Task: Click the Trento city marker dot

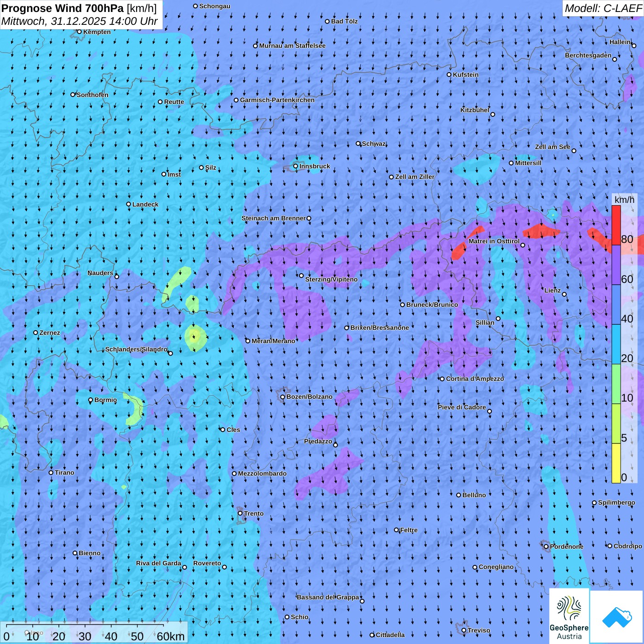Action: [240, 513]
